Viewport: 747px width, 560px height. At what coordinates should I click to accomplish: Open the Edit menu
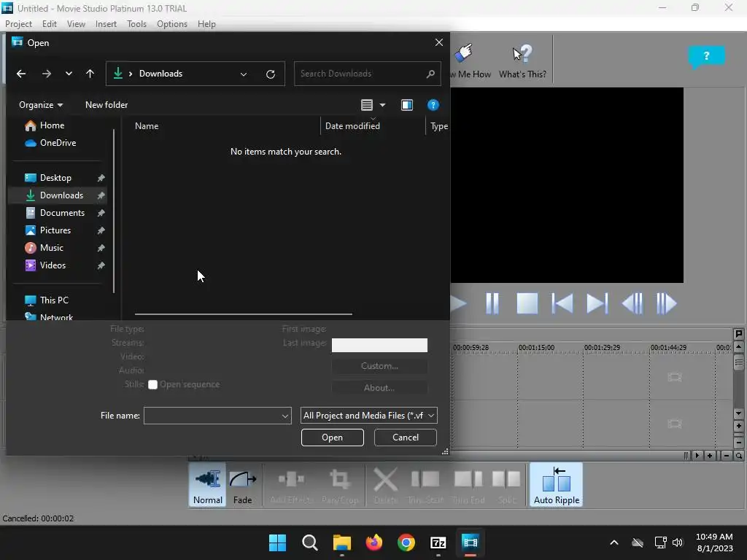(x=49, y=24)
